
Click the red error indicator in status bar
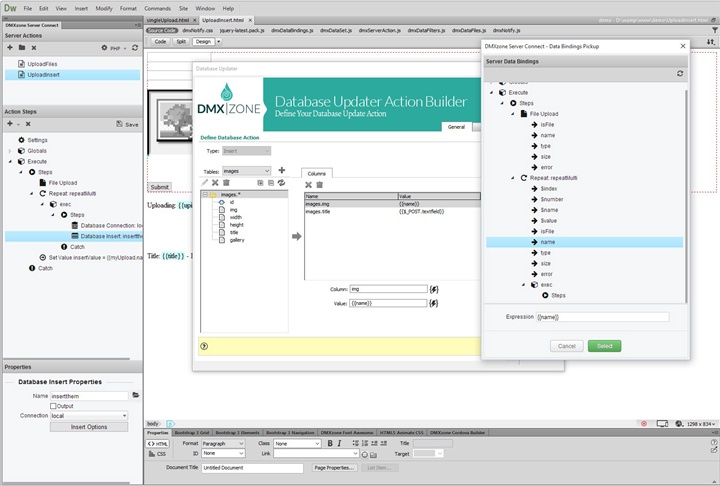[x=644, y=424]
